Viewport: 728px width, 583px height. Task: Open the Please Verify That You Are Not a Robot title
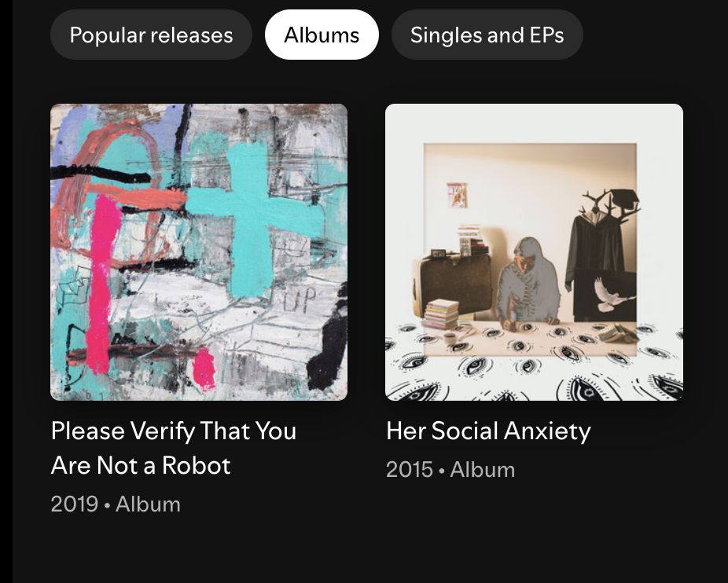pos(174,448)
